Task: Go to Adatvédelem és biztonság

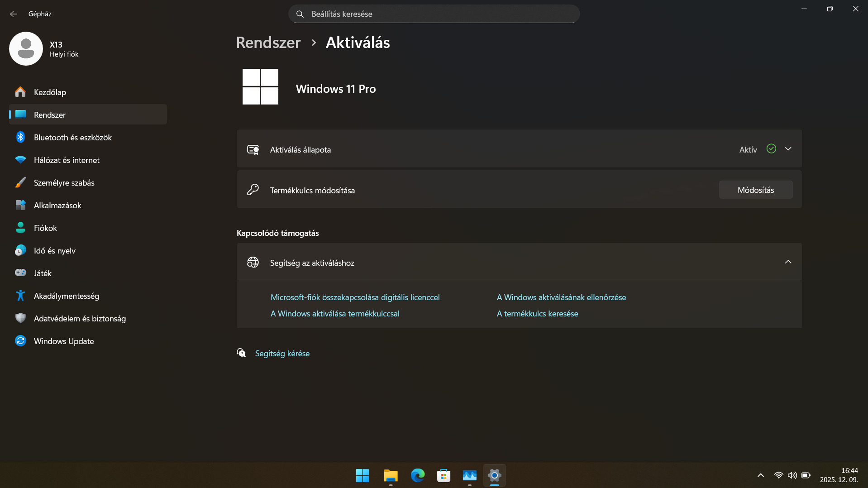Action: coord(88,318)
